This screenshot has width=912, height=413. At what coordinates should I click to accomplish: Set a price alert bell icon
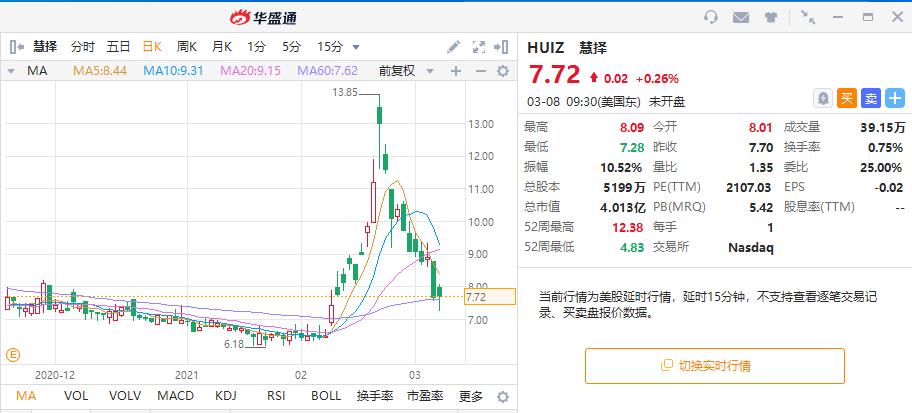click(x=823, y=97)
